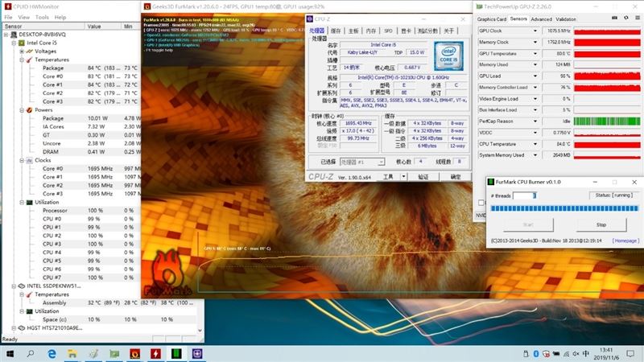Launch Microsoft Edge from the taskbar
The width and height of the screenshot is (644, 362).
pyautogui.click(x=52, y=354)
